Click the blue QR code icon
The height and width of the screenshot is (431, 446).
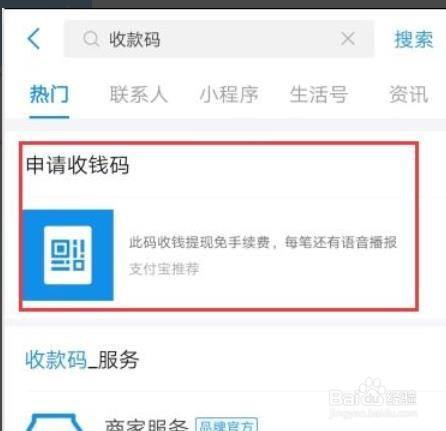[x=68, y=255]
